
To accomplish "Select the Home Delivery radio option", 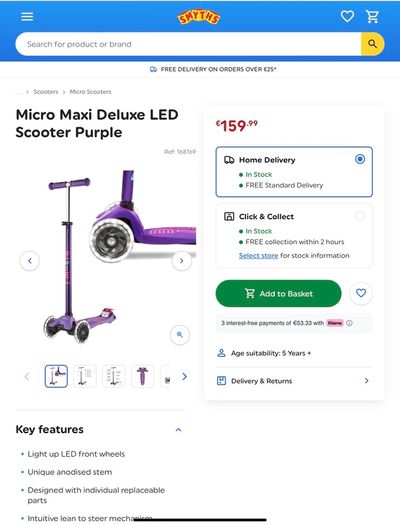I will pos(360,159).
